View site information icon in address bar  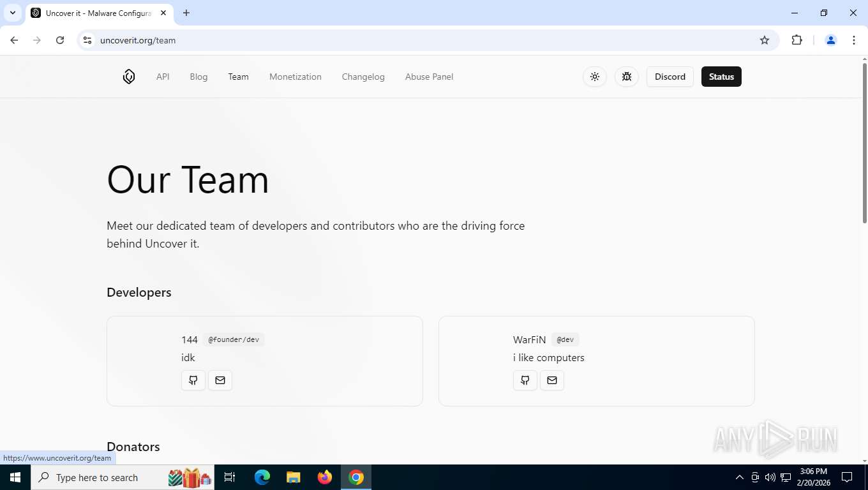(x=87, y=40)
